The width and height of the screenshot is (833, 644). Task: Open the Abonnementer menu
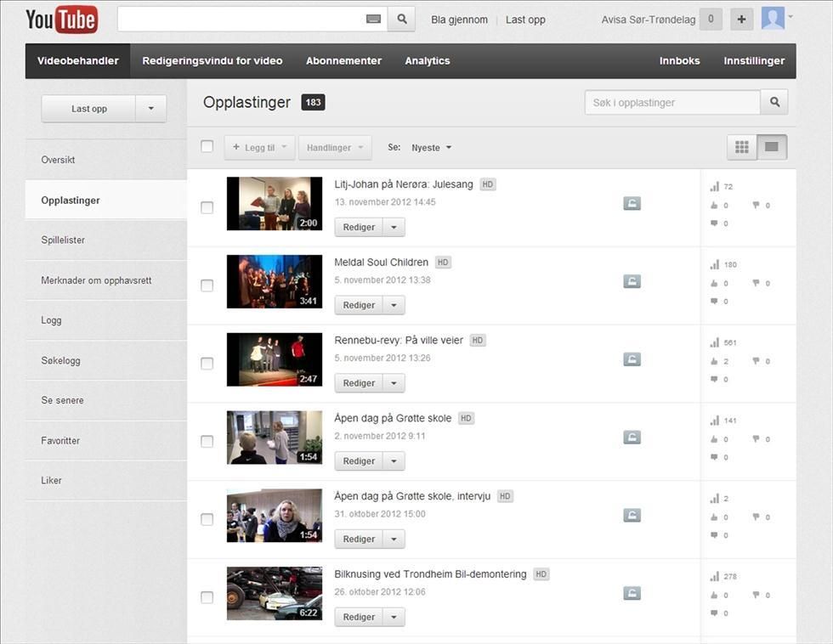(343, 60)
